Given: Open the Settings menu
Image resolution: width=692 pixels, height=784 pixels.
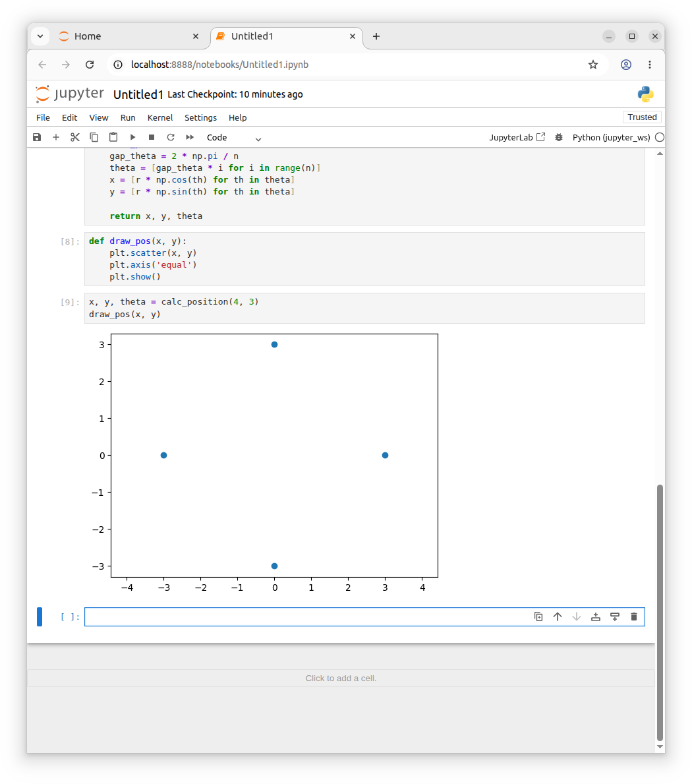Looking at the screenshot, I should 200,117.
